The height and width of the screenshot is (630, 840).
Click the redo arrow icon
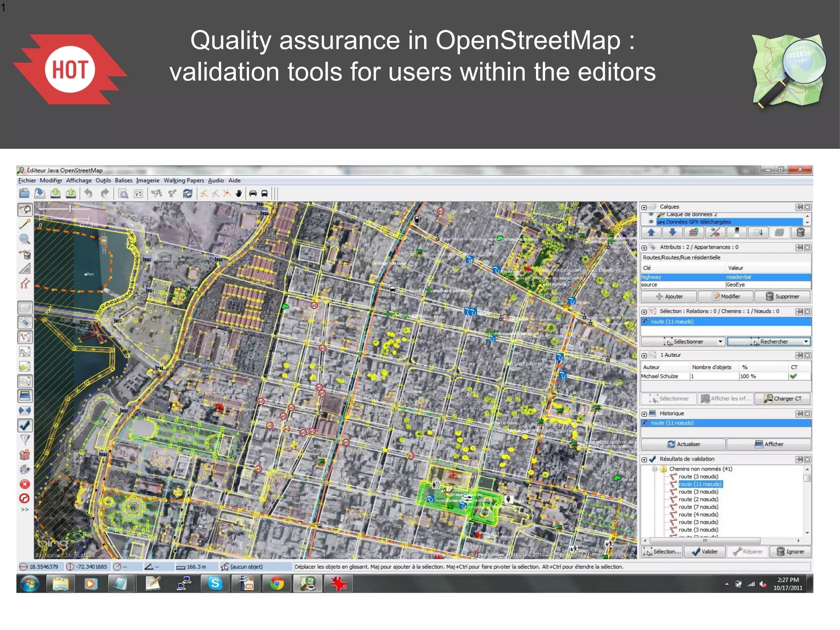pos(105,193)
